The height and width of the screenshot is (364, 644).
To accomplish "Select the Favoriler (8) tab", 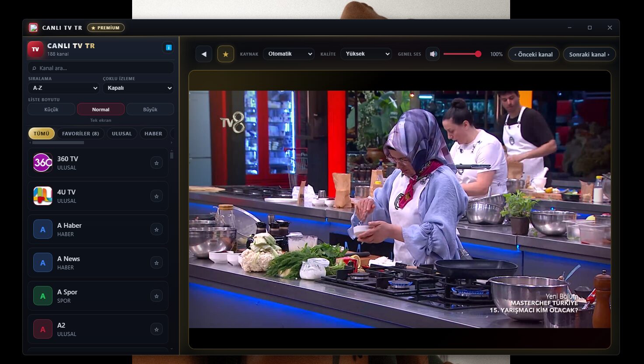I will coord(80,134).
